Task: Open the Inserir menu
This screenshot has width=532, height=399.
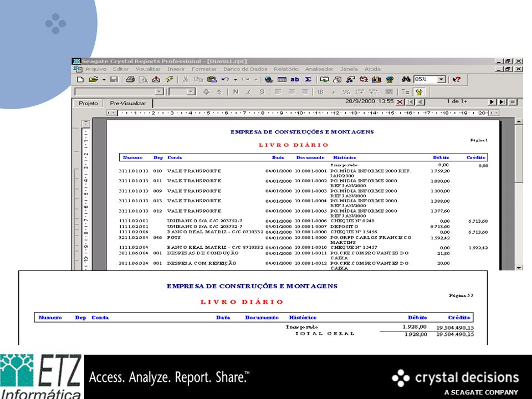Action: pos(176,69)
